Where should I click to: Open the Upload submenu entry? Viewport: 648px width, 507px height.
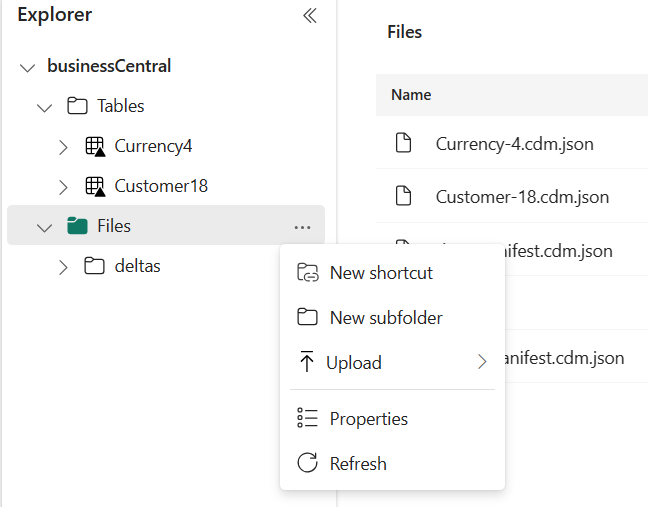pyautogui.click(x=392, y=362)
